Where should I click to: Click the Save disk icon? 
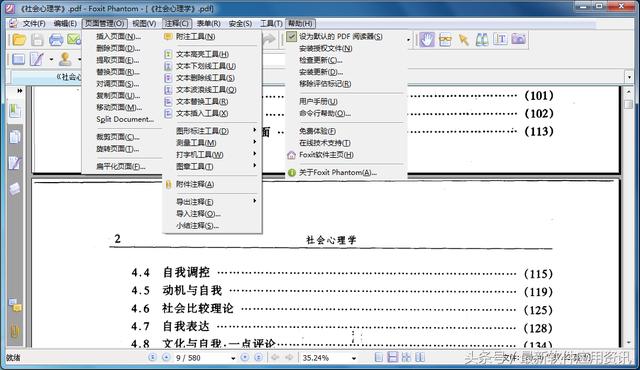(37, 40)
